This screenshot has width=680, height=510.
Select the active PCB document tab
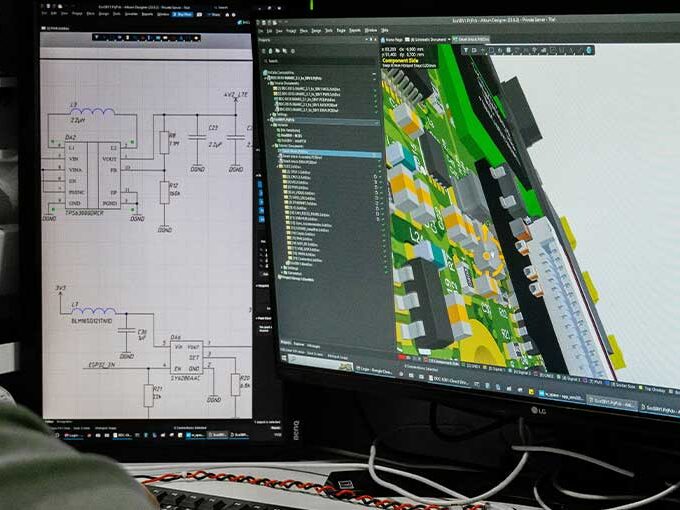click(x=471, y=39)
